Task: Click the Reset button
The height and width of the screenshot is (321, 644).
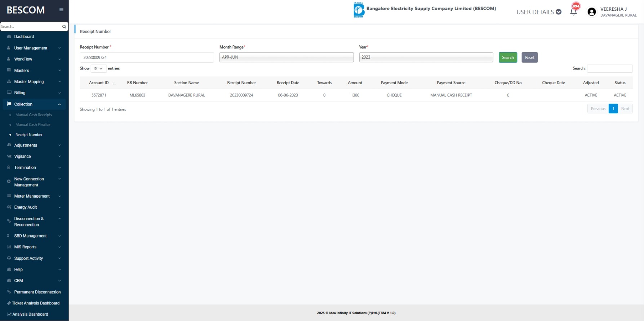Action: 529,58
